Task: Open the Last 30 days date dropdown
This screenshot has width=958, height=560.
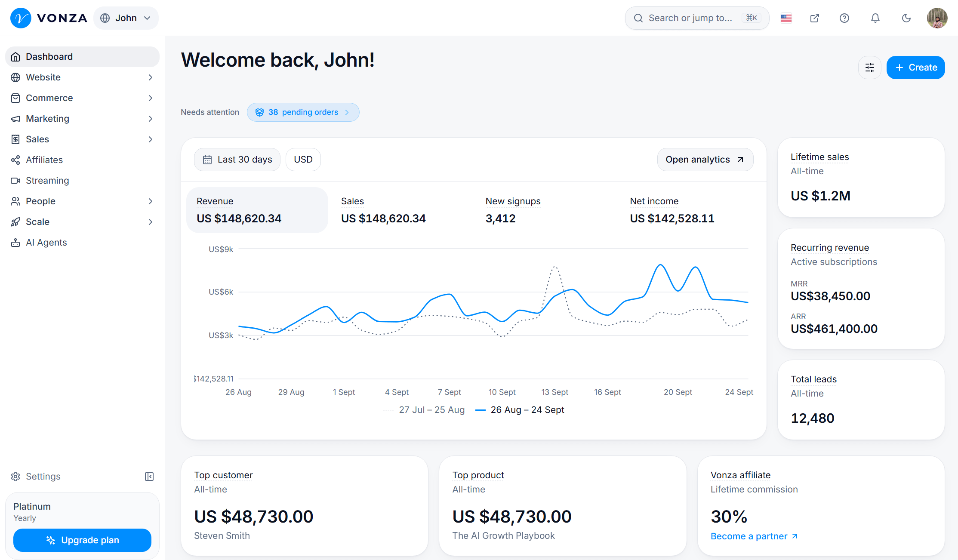Action: 237,160
